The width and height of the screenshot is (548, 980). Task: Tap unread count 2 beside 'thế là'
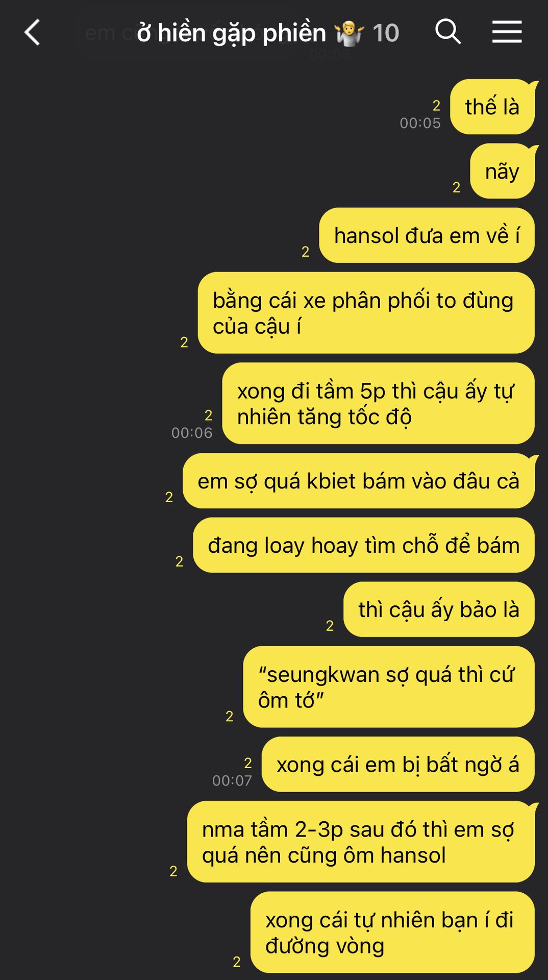[x=436, y=105]
